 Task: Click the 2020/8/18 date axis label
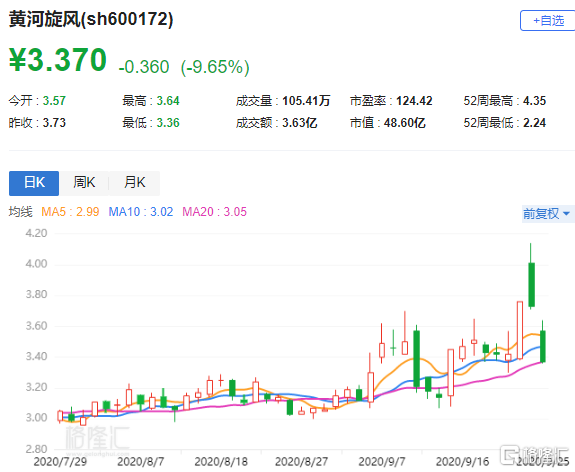(x=221, y=461)
